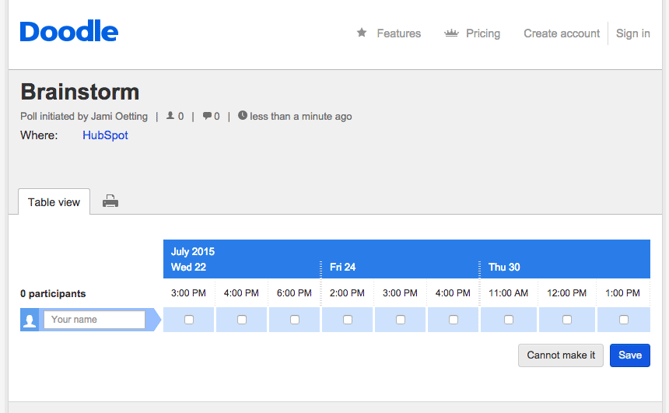Image resolution: width=669 pixels, height=413 pixels.
Task: Click the Thu 30 date header
Action: click(504, 267)
